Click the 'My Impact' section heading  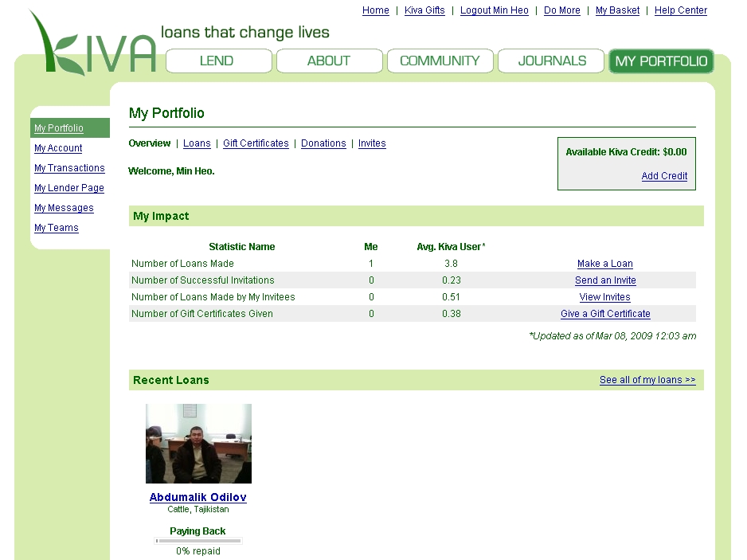coord(161,217)
